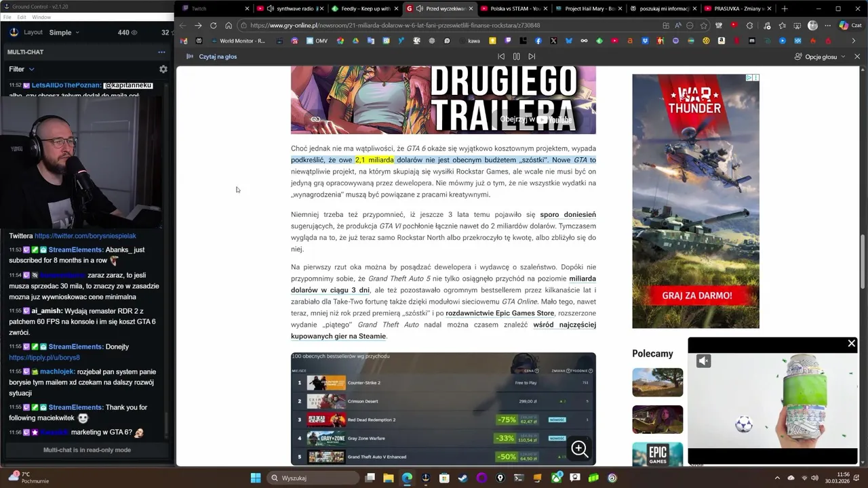Switch to the Polska vs STEAM tab
Viewport: 868px width, 488px height.
point(515,9)
